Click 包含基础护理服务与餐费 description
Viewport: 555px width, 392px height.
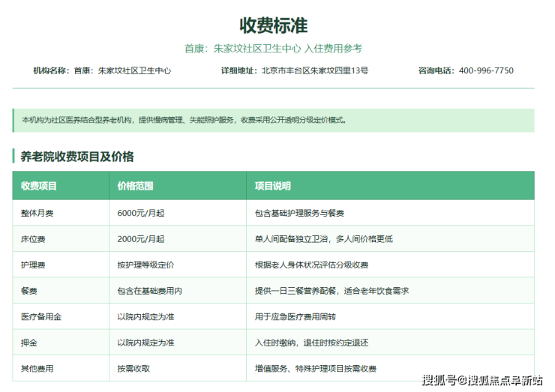coord(299,213)
